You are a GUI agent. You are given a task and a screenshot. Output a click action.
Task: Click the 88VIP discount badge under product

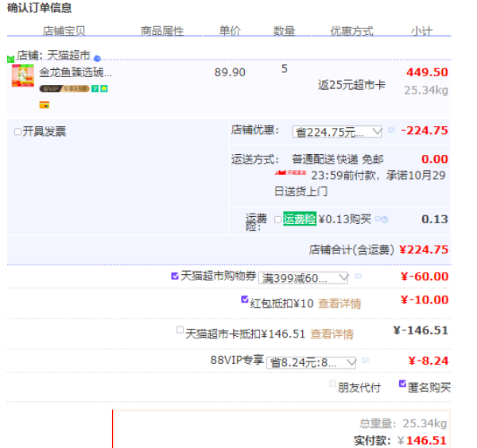pyautogui.click(x=64, y=89)
